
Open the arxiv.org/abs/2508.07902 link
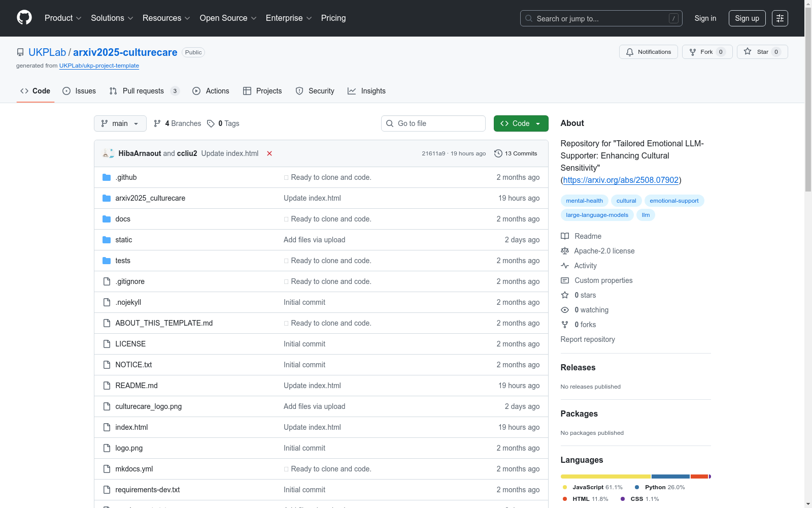click(621, 180)
